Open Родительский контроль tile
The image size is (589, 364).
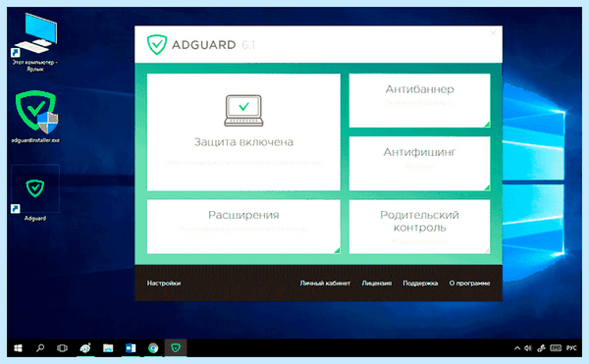pyautogui.click(x=419, y=227)
